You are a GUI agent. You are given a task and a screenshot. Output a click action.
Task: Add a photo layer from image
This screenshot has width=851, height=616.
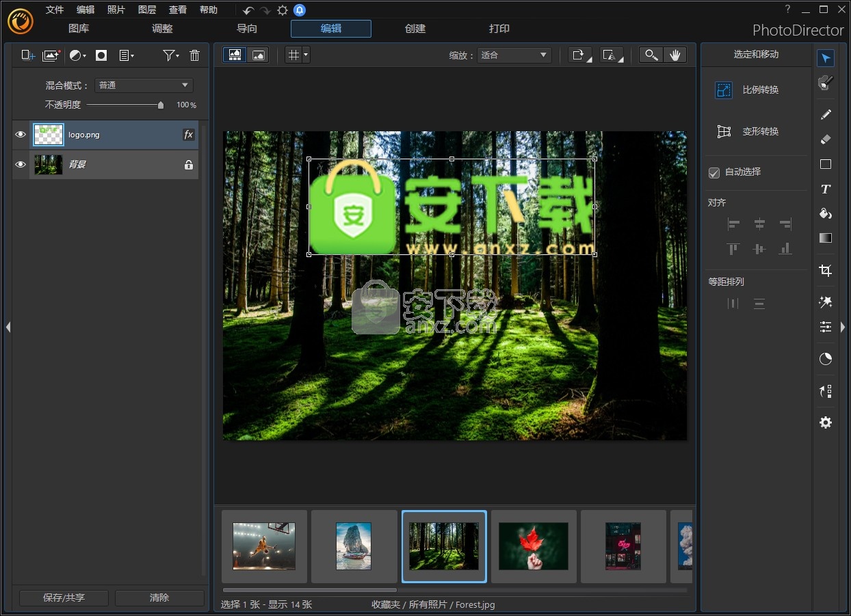point(51,56)
